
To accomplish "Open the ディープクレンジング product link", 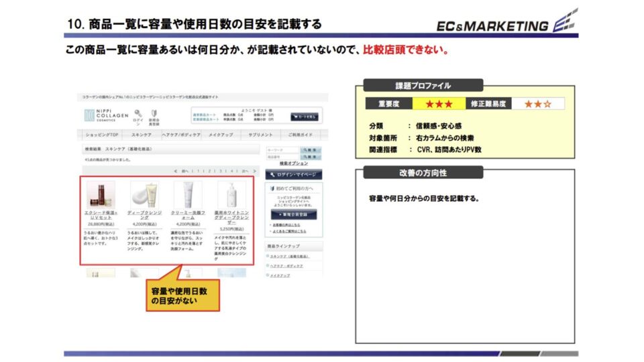I will click(x=145, y=215).
